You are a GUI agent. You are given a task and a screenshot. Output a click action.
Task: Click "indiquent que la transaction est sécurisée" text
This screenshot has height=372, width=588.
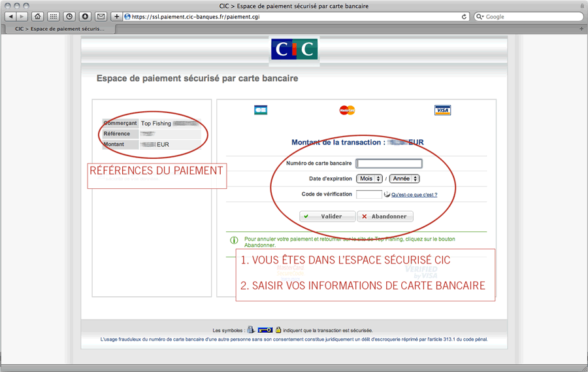click(328, 330)
